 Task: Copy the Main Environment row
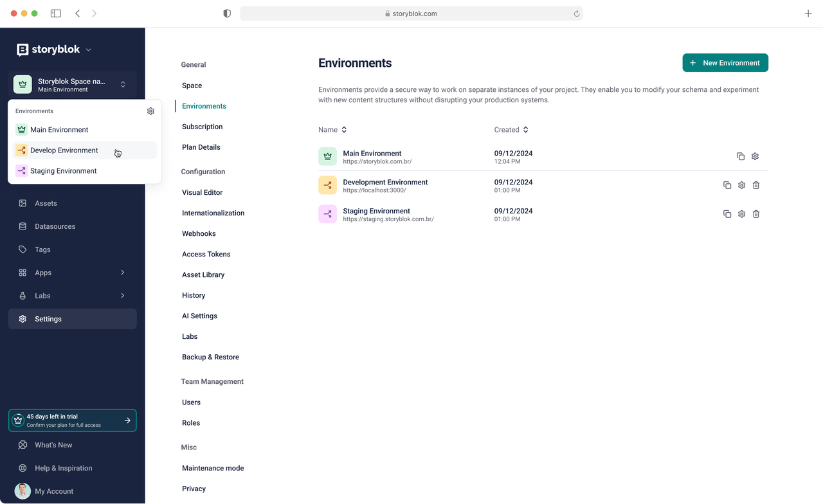(741, 156)
